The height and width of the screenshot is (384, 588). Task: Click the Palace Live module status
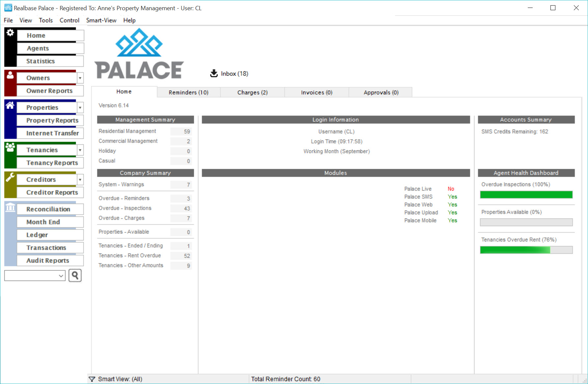coord(451,189)
